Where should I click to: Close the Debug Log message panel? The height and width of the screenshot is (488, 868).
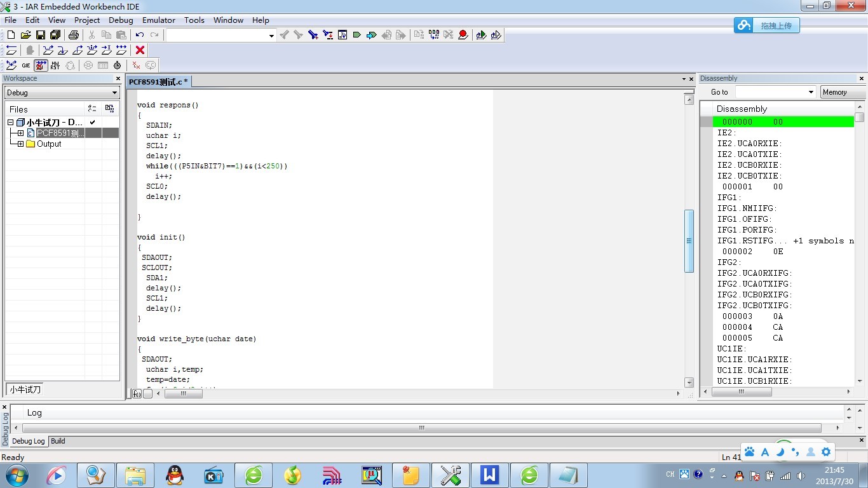[4, 407]
